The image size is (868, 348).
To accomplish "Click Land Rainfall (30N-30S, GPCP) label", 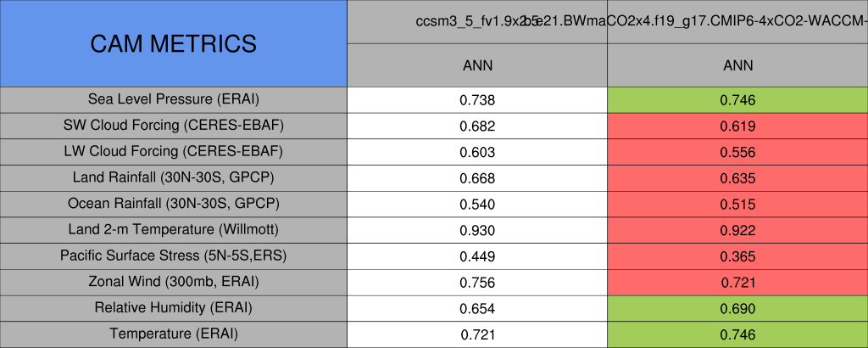I will tap(173, 177).
